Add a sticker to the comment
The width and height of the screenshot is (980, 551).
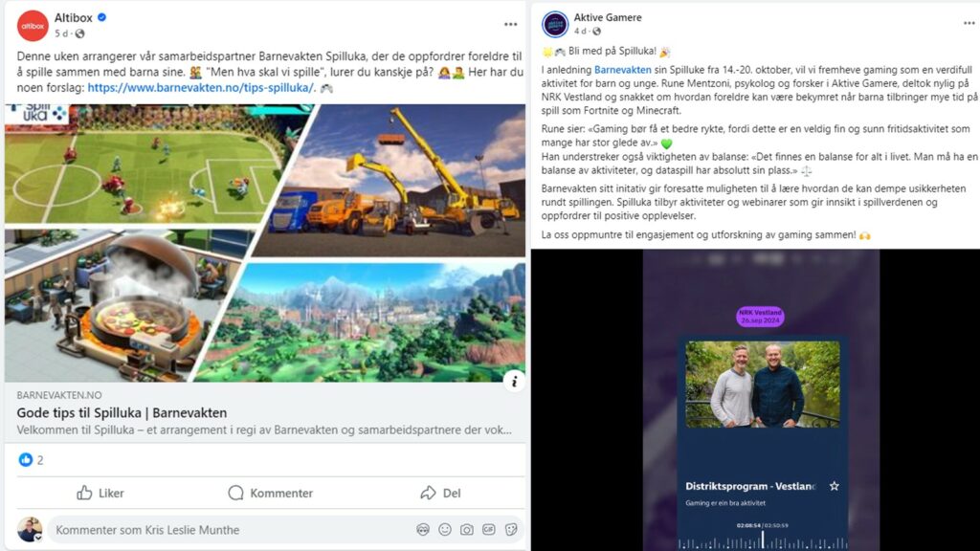tap(511, 530)
